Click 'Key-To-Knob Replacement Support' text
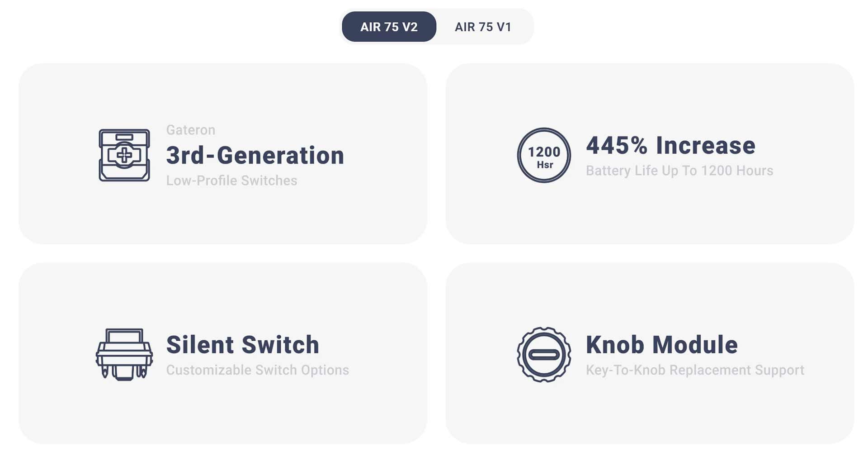Viewport: 868px width, 452px height. [695, 370]
